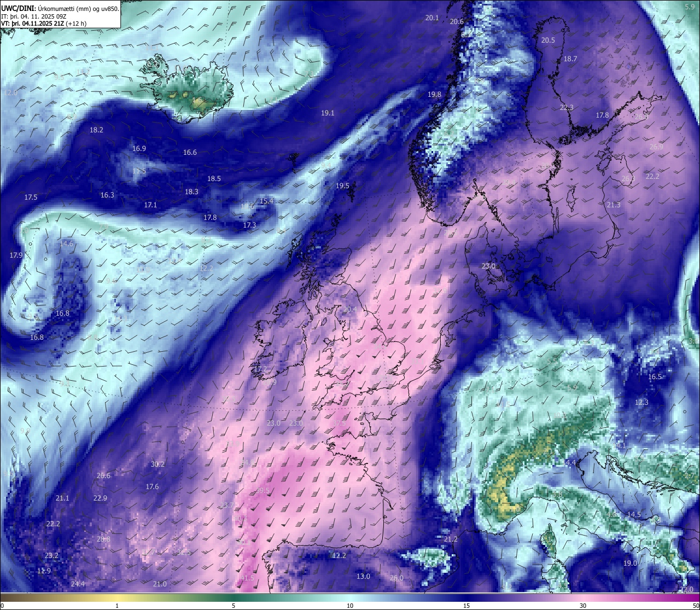Click the colour scale tick labelled 1
This screenshot has width=700, height=610.
tap(117, 606)
